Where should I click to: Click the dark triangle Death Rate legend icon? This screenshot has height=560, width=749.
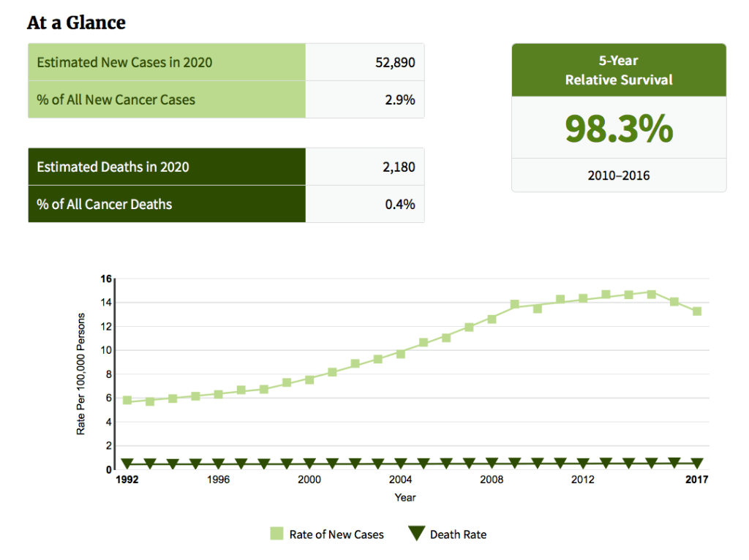pyautogui.click(x=416, y=534)
